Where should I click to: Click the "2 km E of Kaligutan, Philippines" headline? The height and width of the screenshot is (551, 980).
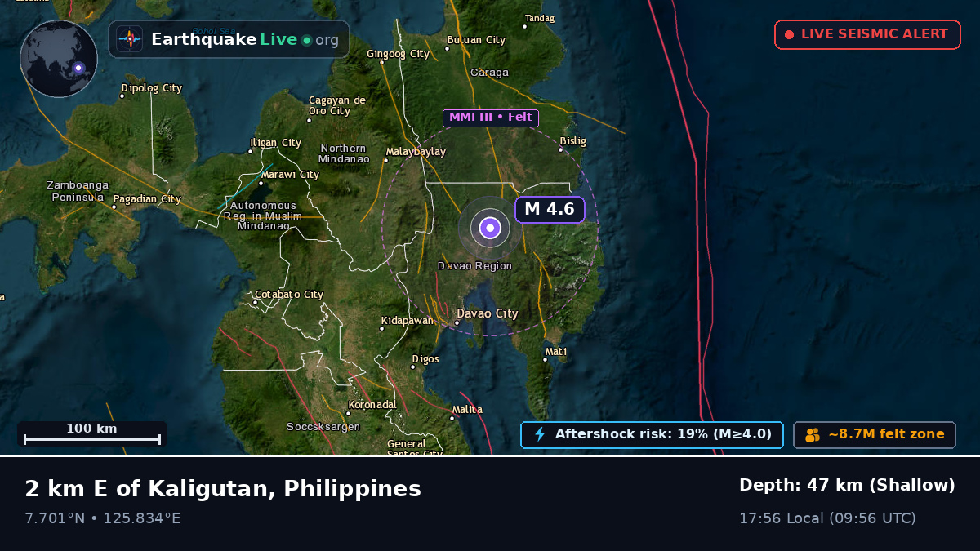coord(223,489)
